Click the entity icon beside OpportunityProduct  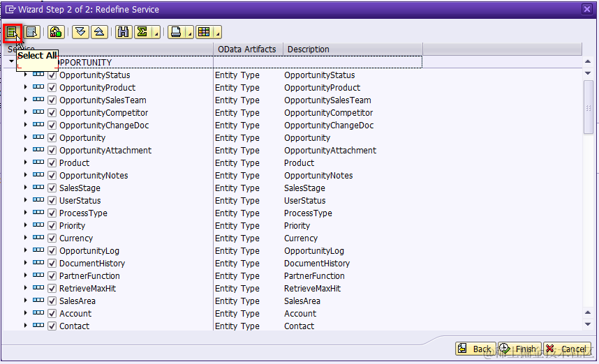pos(38,87)
